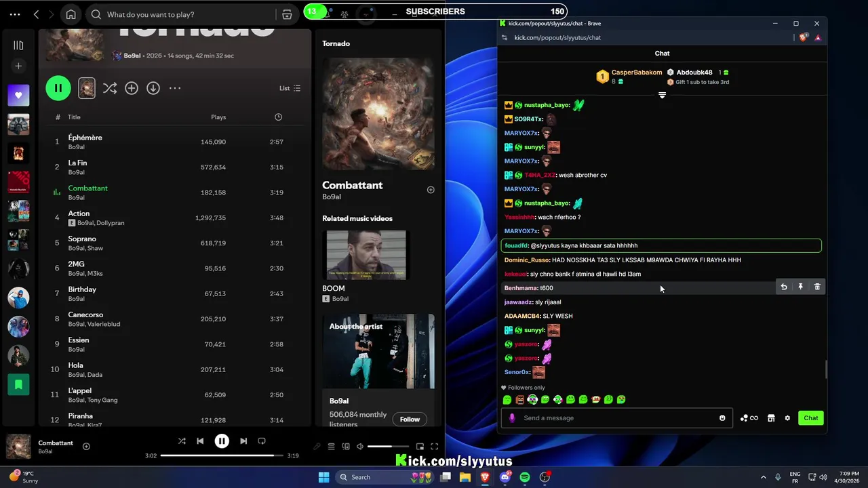Open the emoji picker in Kick chat
The width and height of the screenshot is (868, 488).
coord(722,418)
